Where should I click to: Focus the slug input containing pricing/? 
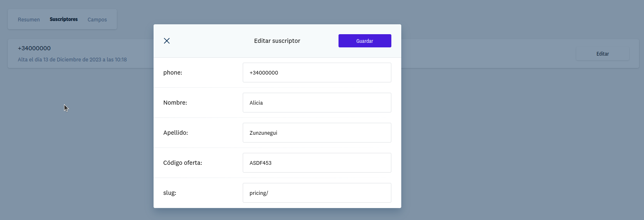317,193
